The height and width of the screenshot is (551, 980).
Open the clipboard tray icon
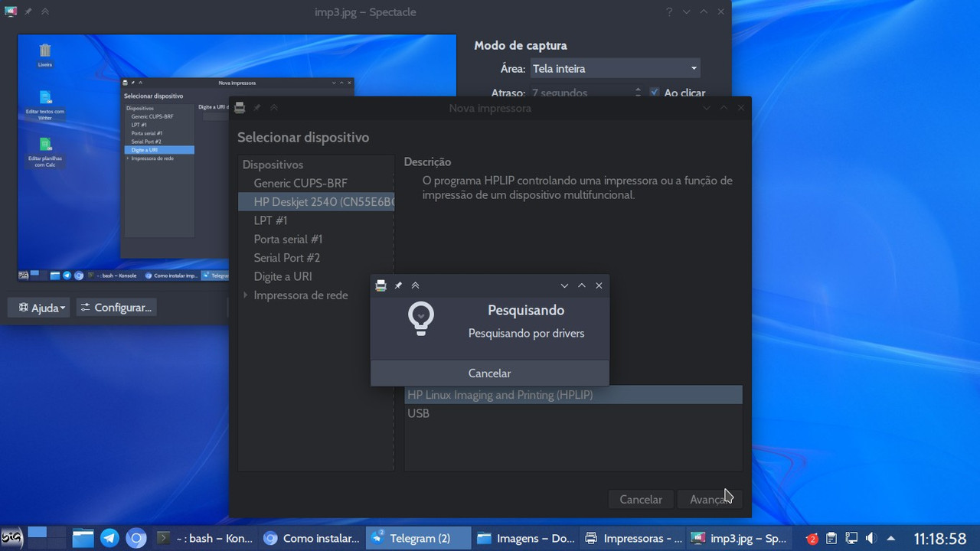[831, 538]
